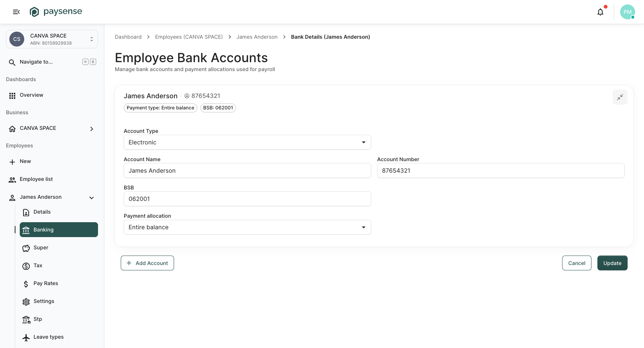
Task: Click the Super piggy bank icon
Action: (x=26, y=248)
